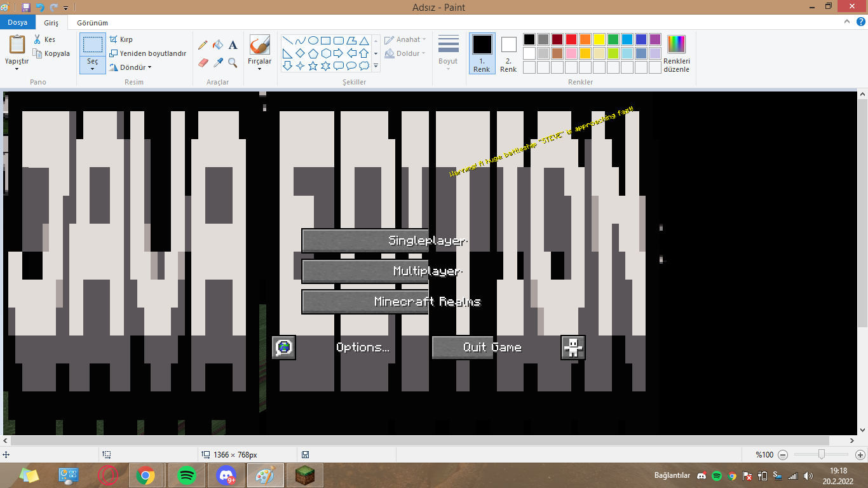The height and width of the screenshot is (488, 868).
Task: Select the rectangular selection tool (Seç)
Action: pyautogui.click(x=93, y=44)
